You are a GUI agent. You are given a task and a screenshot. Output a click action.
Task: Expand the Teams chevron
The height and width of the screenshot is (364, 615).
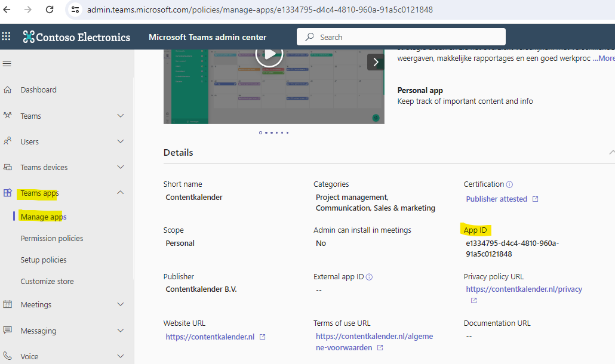tap(121, 116)
